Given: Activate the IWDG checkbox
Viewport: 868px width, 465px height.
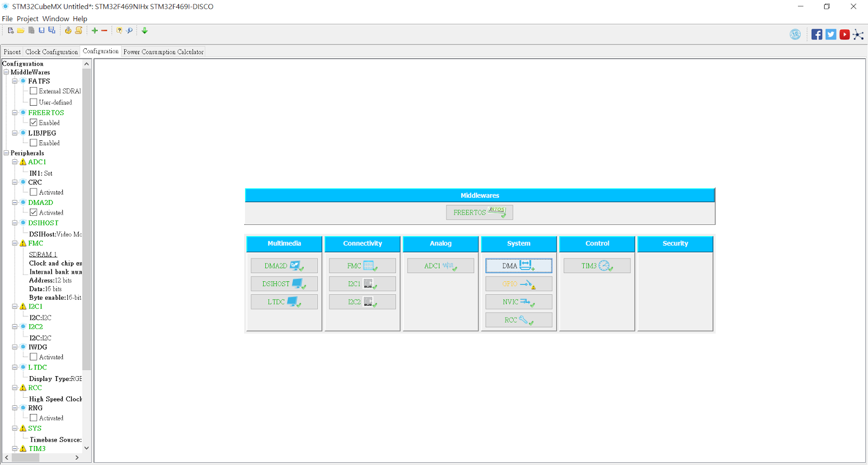Looking at the screenshot, I should 34,357.
